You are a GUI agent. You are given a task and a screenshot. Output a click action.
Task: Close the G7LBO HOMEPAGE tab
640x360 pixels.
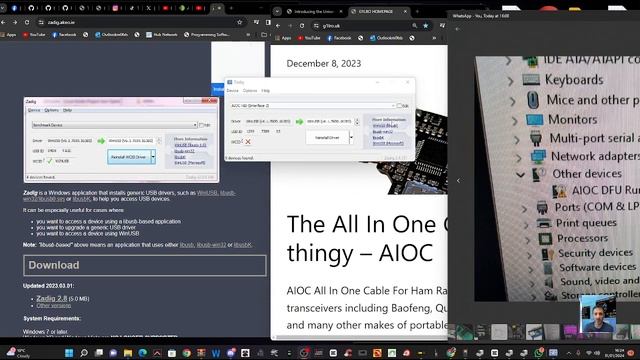click(x=405, y=11)
